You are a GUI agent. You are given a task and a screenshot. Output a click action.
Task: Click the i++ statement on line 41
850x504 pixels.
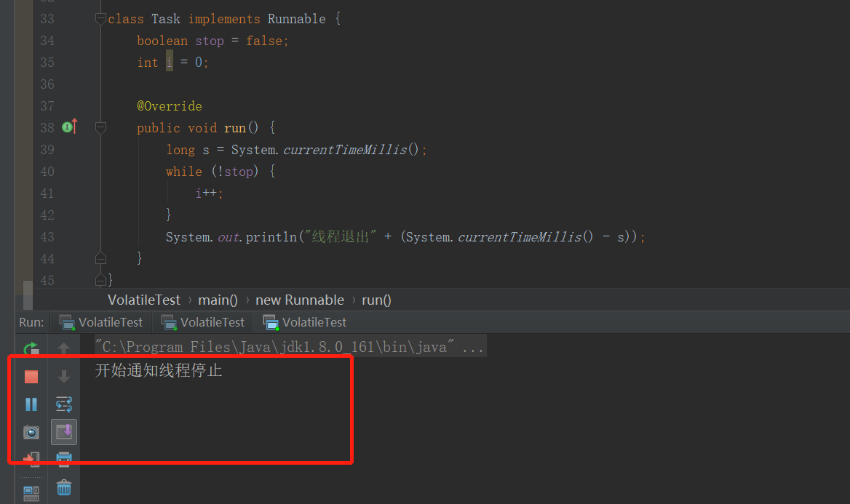coord(210,193)
